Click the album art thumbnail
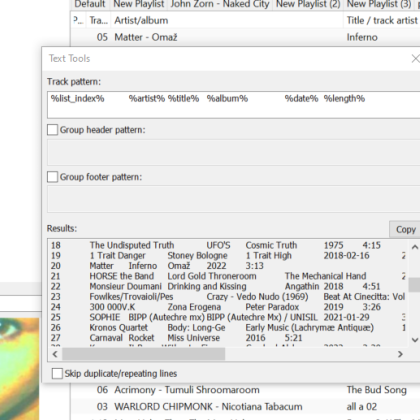Viewport: 420px width, 420px height. pyautogui.click(x=19, y=369)
